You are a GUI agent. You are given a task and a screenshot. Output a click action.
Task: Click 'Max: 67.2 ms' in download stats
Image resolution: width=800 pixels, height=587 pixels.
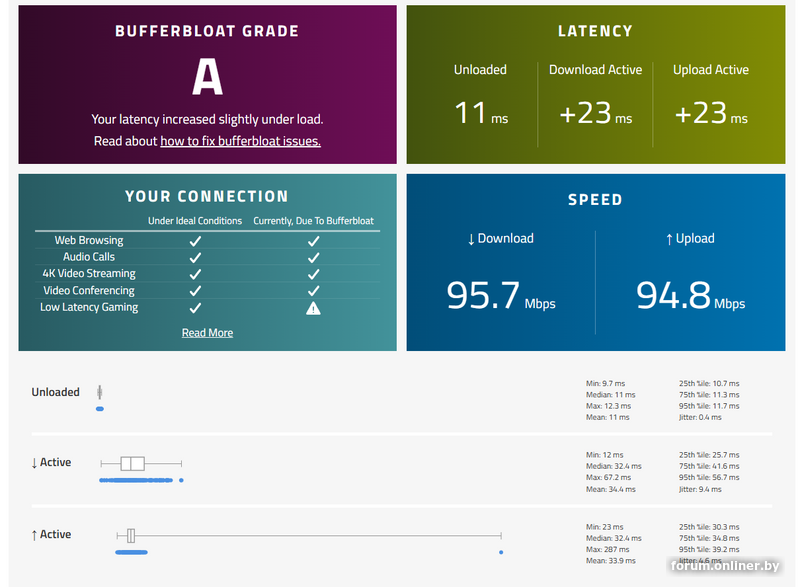point(608,478)
